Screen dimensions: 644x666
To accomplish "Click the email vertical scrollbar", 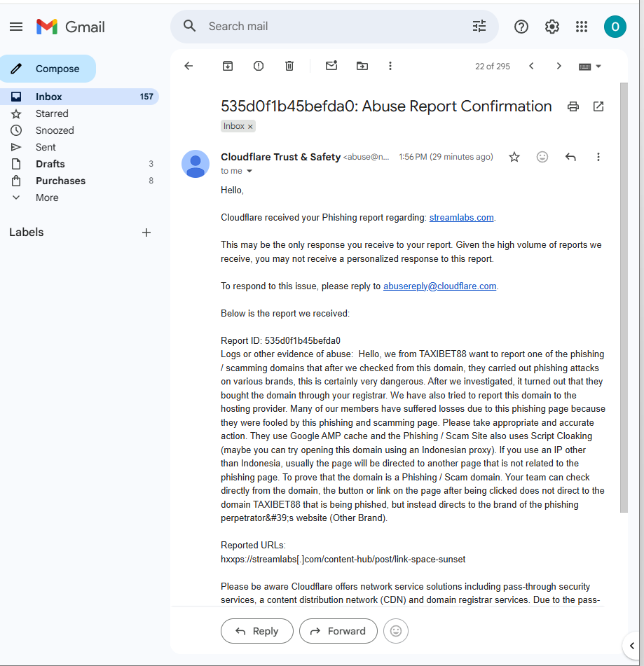I will 624,298.
